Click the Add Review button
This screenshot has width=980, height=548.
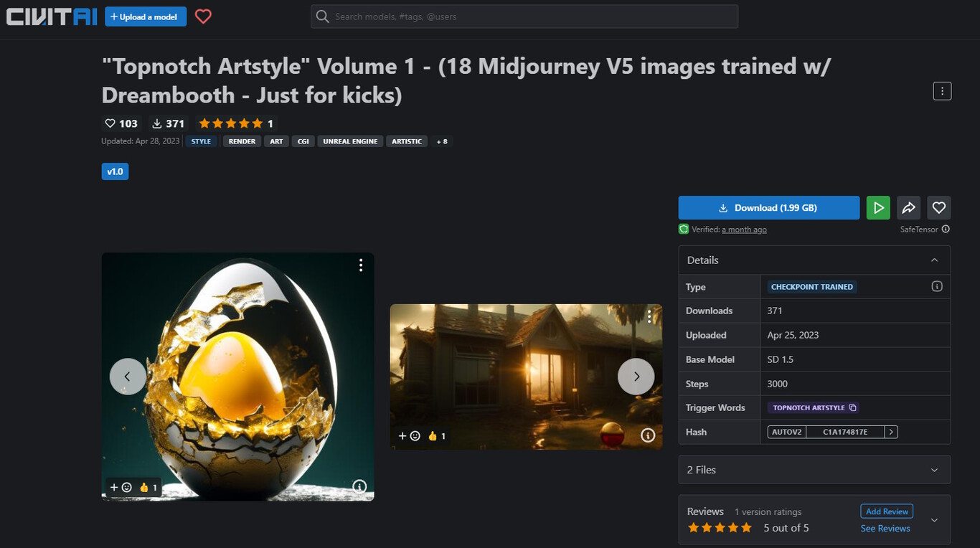pyautogui.click(x=887, y=511)
